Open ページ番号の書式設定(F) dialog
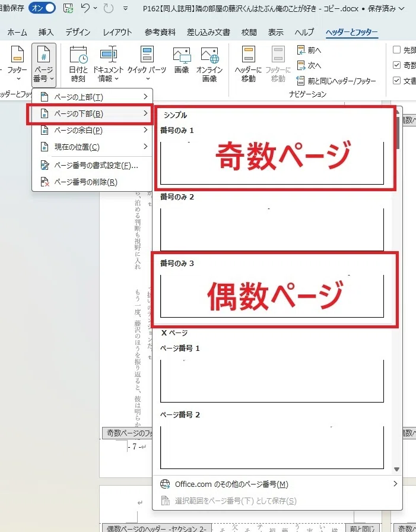 92,166
